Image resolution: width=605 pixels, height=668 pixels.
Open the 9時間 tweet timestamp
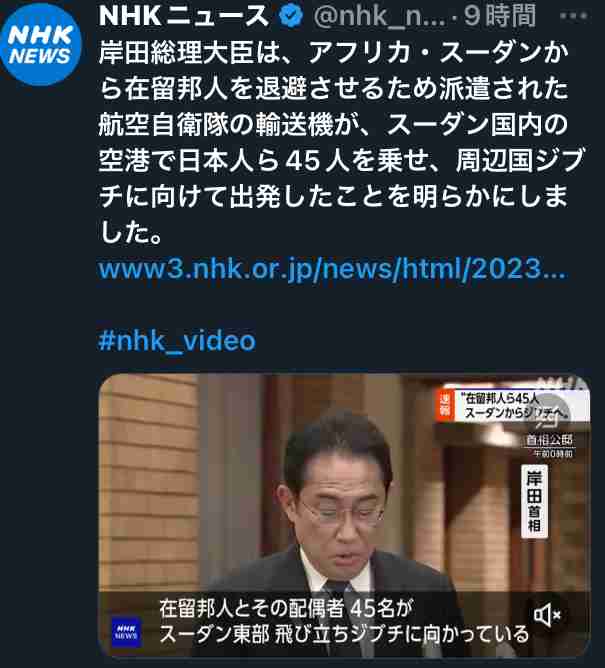tap(500, 16)
